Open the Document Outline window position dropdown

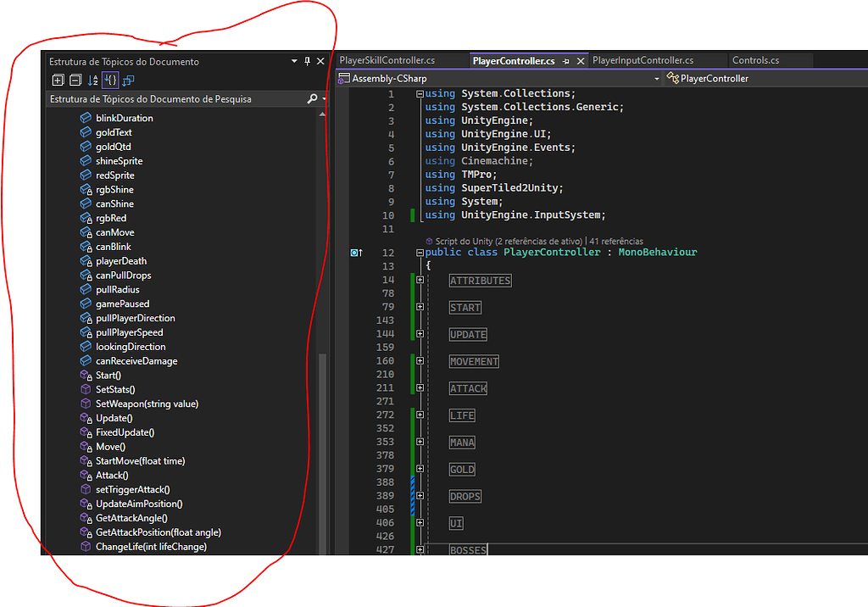point(294,61)
